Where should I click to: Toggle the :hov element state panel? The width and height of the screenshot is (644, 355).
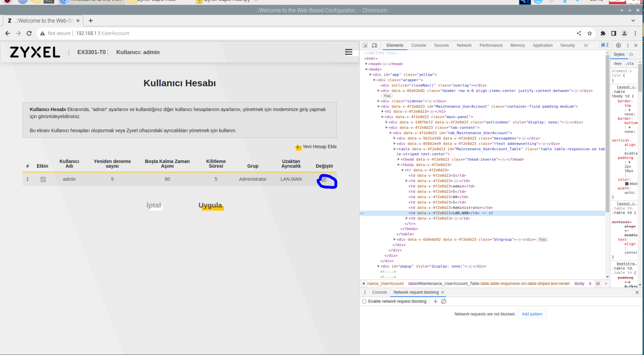coord(617,64)
